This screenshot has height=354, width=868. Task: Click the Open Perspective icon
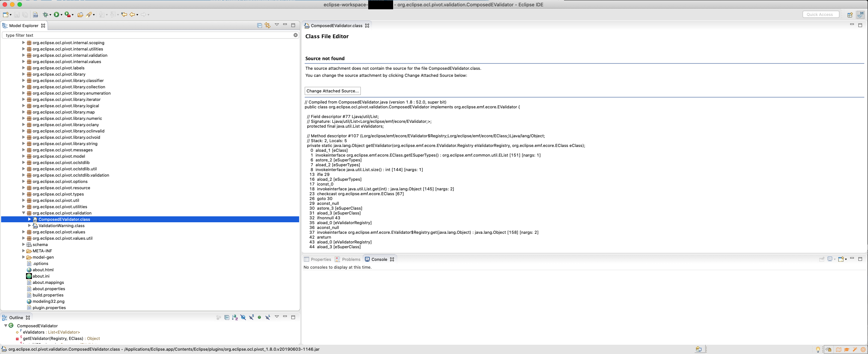(850, 14)
